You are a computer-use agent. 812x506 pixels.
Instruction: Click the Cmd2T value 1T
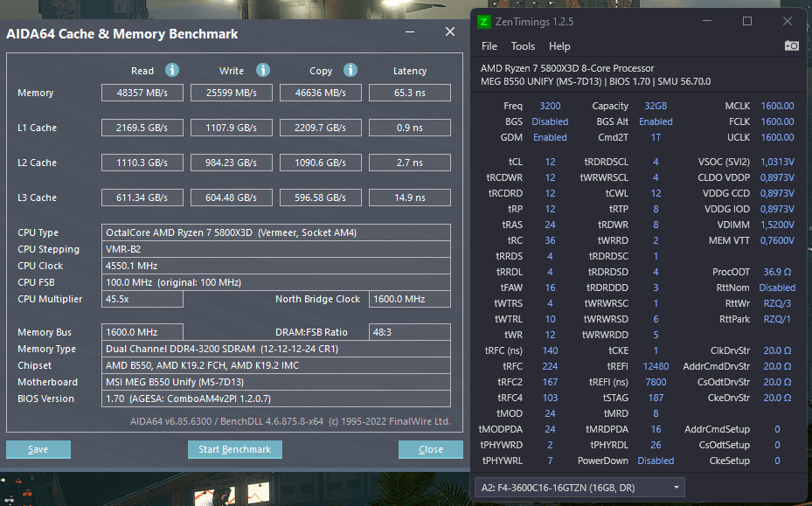(656, 137)
